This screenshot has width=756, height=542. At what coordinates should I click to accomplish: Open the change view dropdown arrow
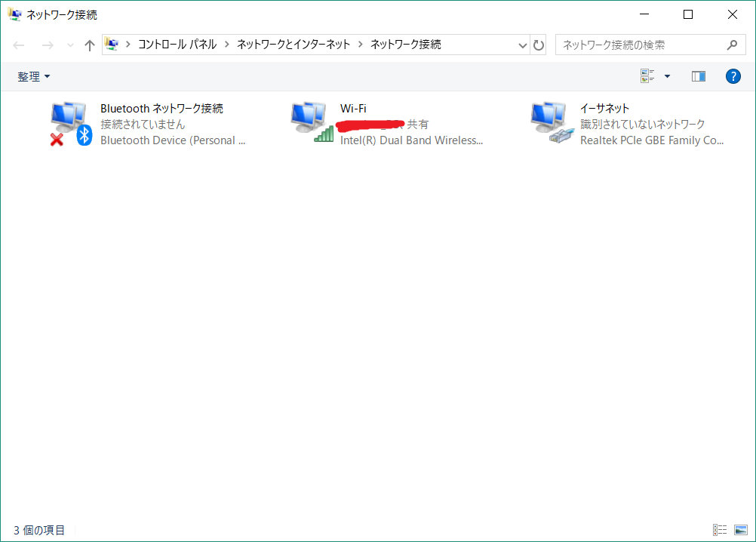(667, 75)
